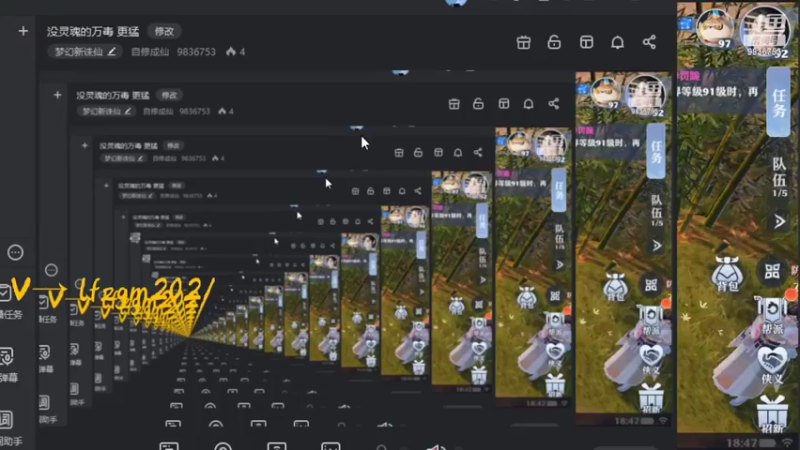Click the level 97 pet avatar in the largest game preview

(x=715, y=28)
